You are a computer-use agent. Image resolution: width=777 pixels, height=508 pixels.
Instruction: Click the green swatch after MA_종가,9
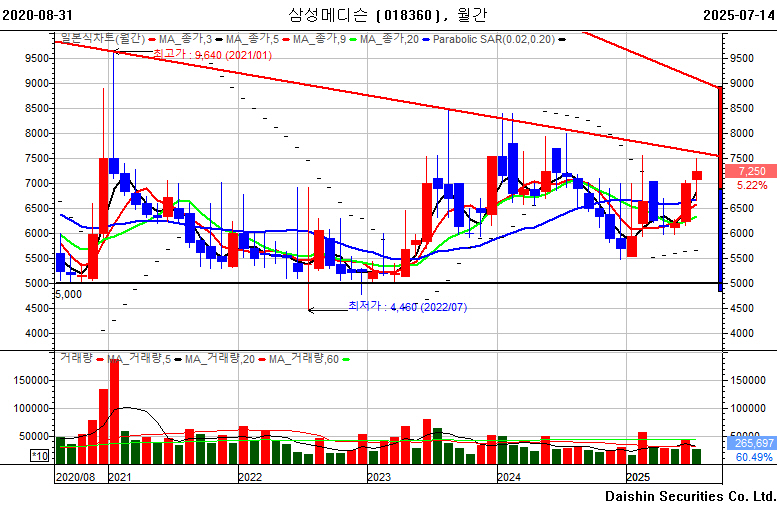point(353,40)
